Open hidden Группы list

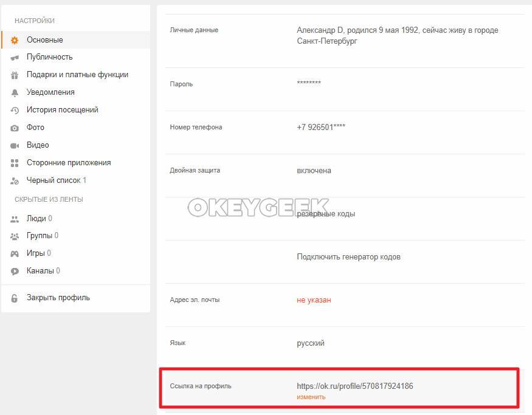coord(40,236)
